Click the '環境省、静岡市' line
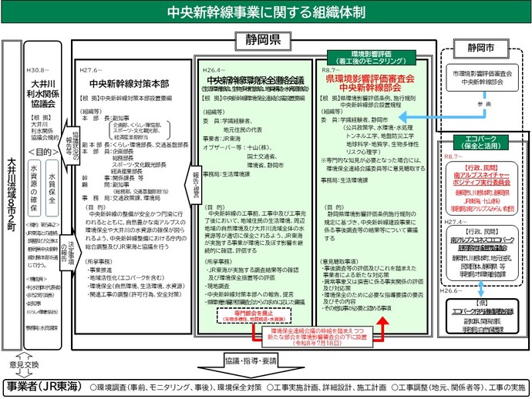The height and width of the screenshot is (399, 532). [x=265, y=165]
